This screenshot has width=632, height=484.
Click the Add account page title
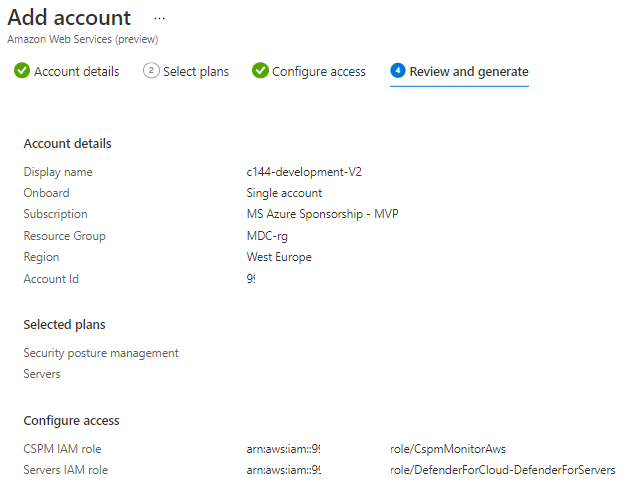pos(69,18)
